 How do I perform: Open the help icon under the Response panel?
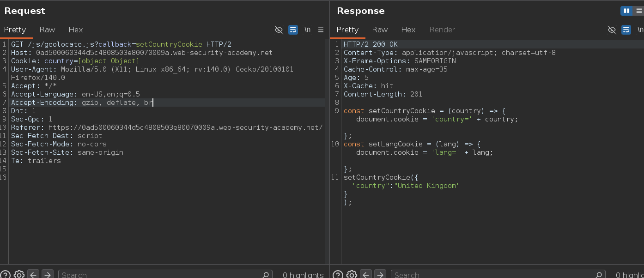click(x=338, y=275)
